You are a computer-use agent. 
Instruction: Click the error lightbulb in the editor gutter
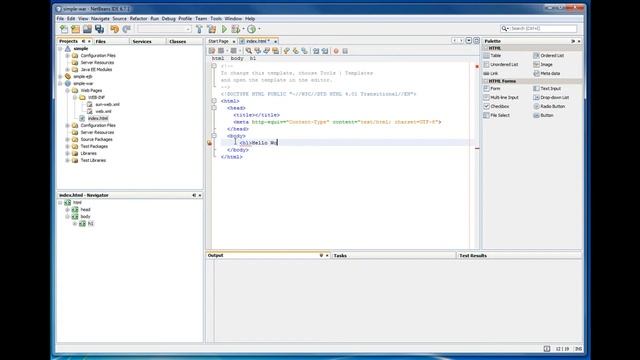[209, 143]
